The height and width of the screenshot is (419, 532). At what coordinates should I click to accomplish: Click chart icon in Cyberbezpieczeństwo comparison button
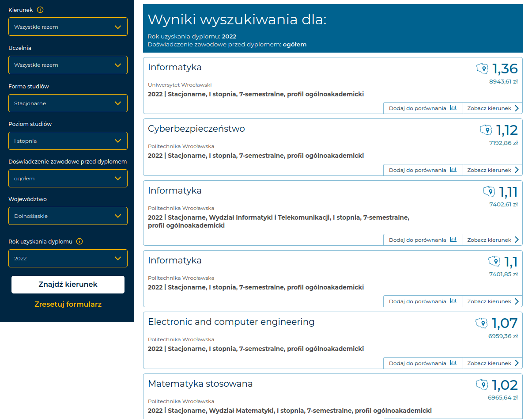coord(453,170)
